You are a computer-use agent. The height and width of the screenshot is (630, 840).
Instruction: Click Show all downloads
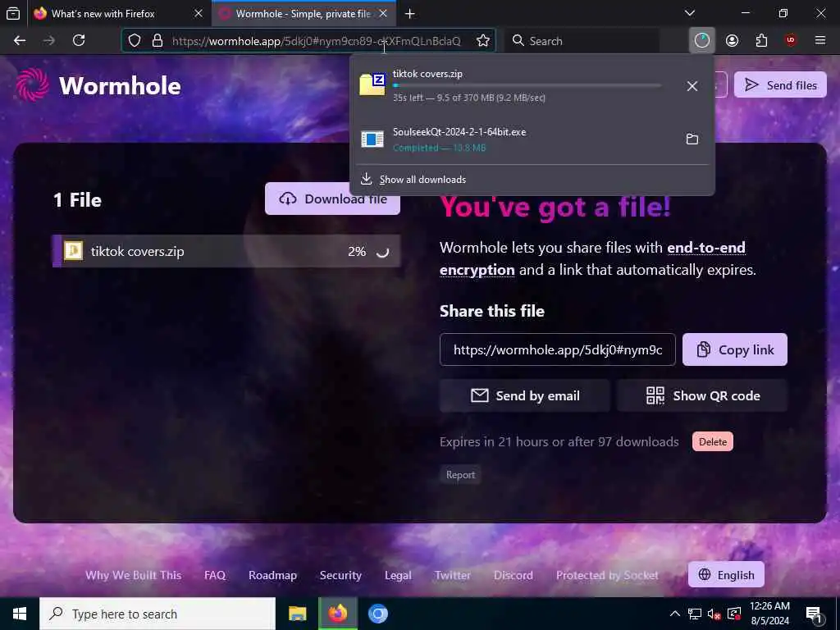point(422,180)
